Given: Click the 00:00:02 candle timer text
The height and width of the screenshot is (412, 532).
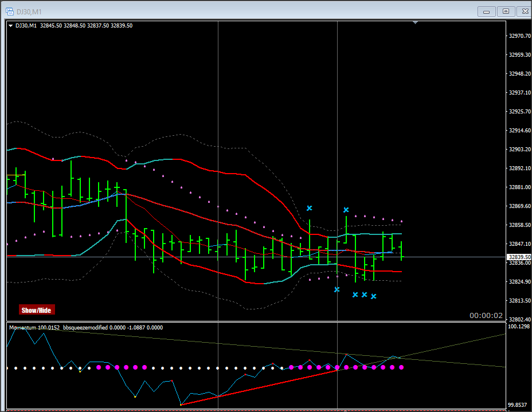Looking at the screenshot, I should tap(486, 316).
